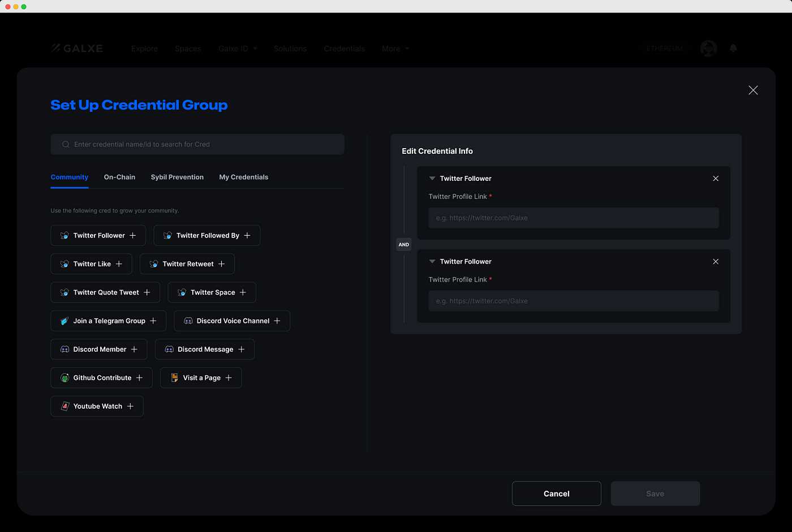Image resolution: width=792 pixels, height=532 pixels.
Task: Click the plus icon on Twitter Space
Action: click(243, 292)
